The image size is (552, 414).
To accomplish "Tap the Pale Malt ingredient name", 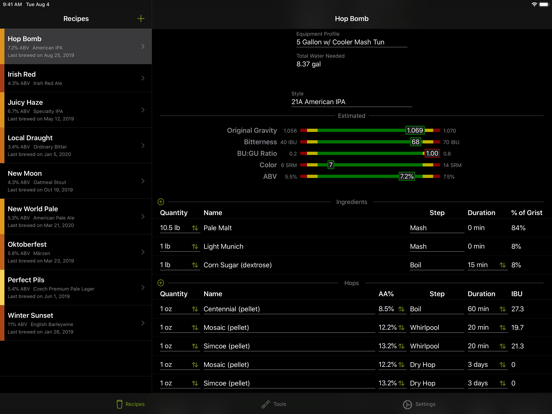I will (x=218, y=228).
